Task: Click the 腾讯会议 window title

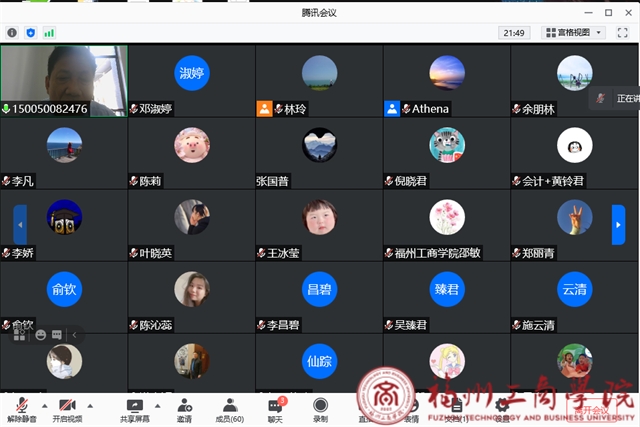Action: [x=319, y=13]
